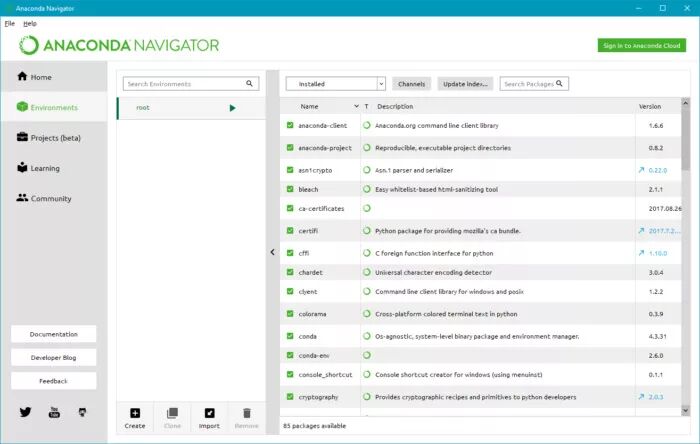Import an environment
The height and width of the screenshot is (444, 700).
click(x=209, y=418)
